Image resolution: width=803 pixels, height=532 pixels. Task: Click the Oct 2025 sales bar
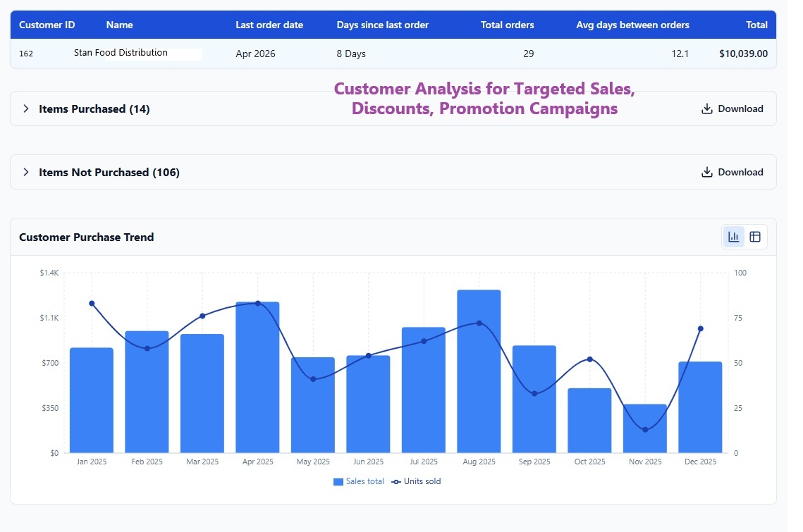[x=589, y=421]
